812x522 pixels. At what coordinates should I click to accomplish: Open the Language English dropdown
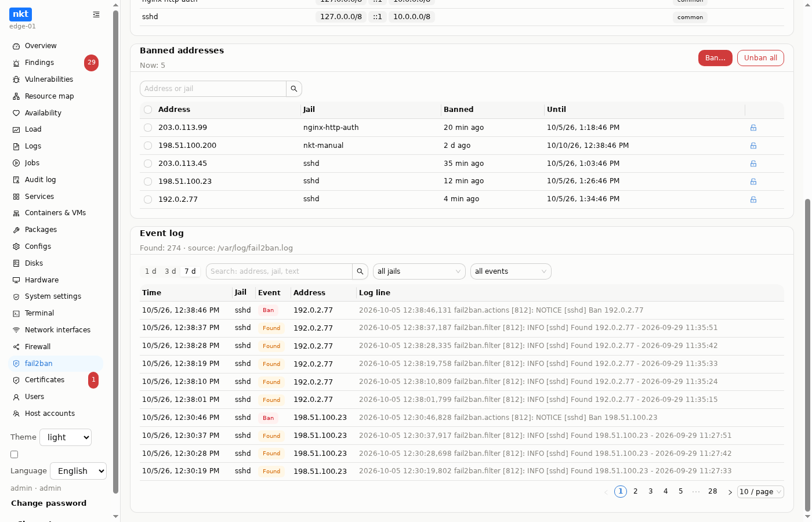click(x=78, y=471)
